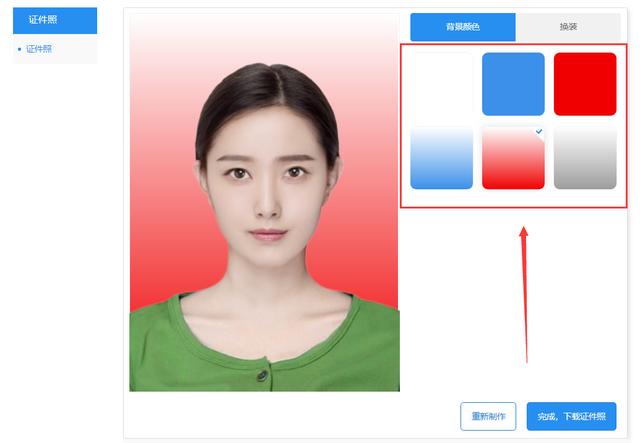Select the pure white background swatch
The image size is (640, 443).
[x=442, y=84]
